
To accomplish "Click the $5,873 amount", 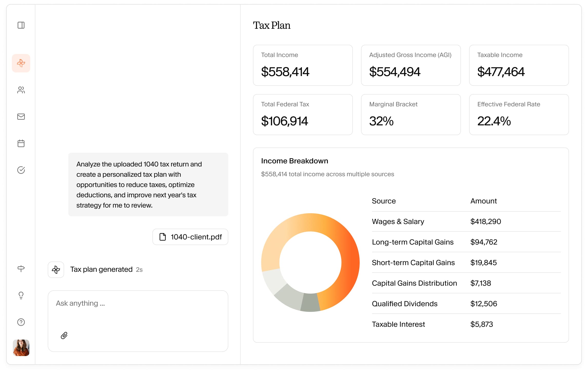I will coord(482,324).
